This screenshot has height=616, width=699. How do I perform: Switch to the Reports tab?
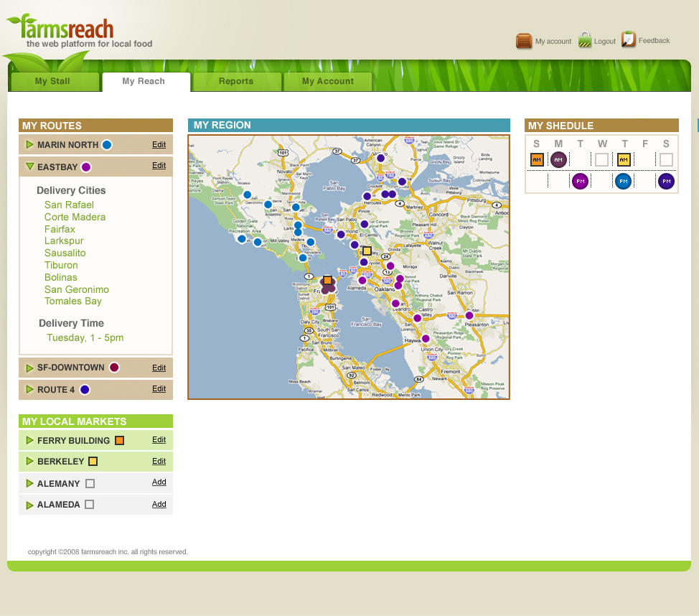[x=236, y=82]
